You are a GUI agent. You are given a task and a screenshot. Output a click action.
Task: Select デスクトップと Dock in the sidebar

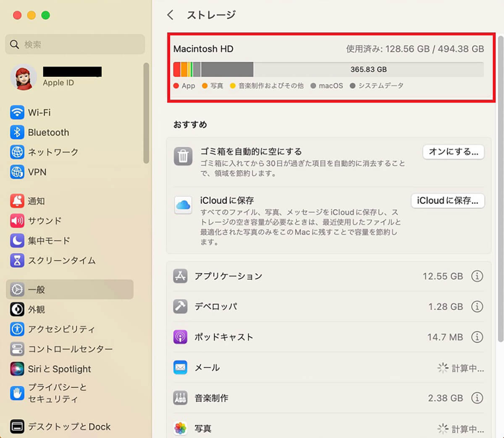tap(71, 427)
